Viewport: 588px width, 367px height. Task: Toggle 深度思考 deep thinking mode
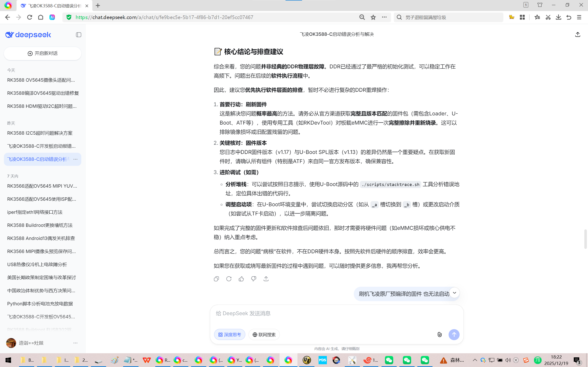click(229, 334)
